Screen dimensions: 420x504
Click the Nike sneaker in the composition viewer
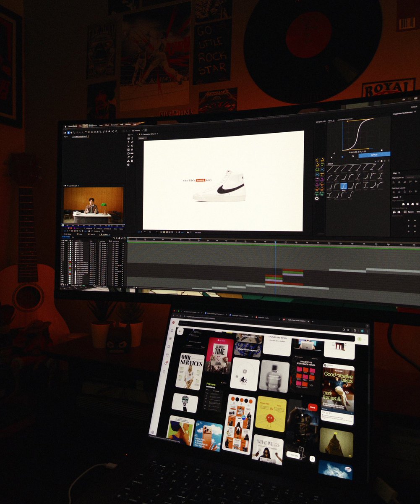[220, 186]
